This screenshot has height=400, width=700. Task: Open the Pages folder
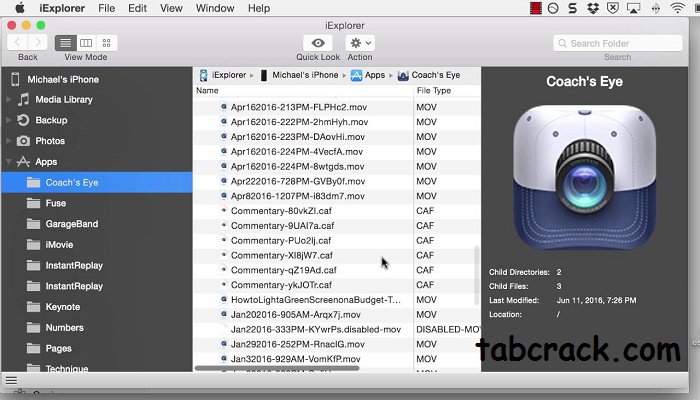pyautogui.click(x=97, y=348)
